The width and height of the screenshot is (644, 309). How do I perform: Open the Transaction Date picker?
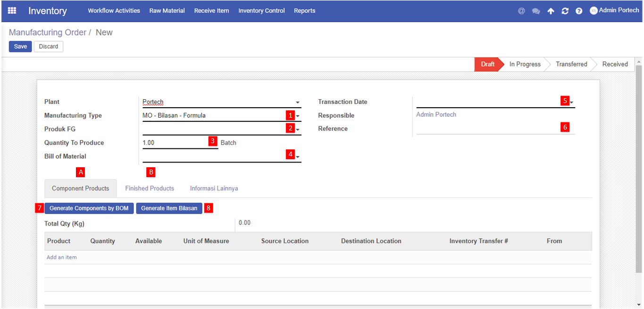(x=571, y=103)
